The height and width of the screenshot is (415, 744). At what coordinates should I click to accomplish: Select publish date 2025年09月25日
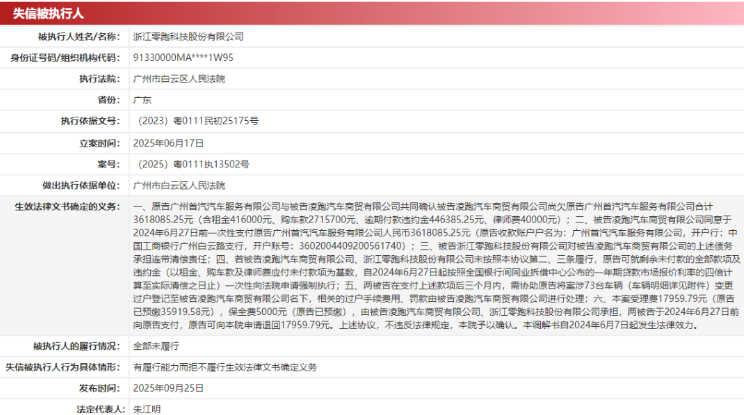click(168, 388)
